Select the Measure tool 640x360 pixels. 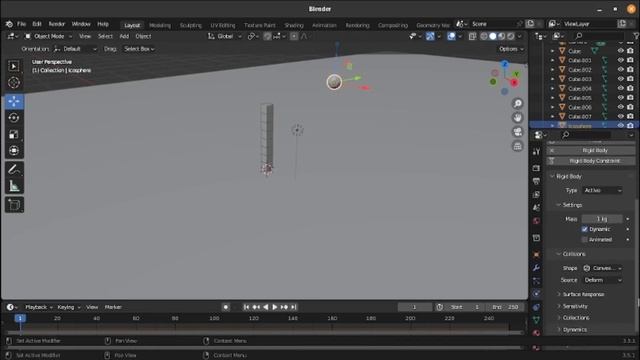(14, 186)
